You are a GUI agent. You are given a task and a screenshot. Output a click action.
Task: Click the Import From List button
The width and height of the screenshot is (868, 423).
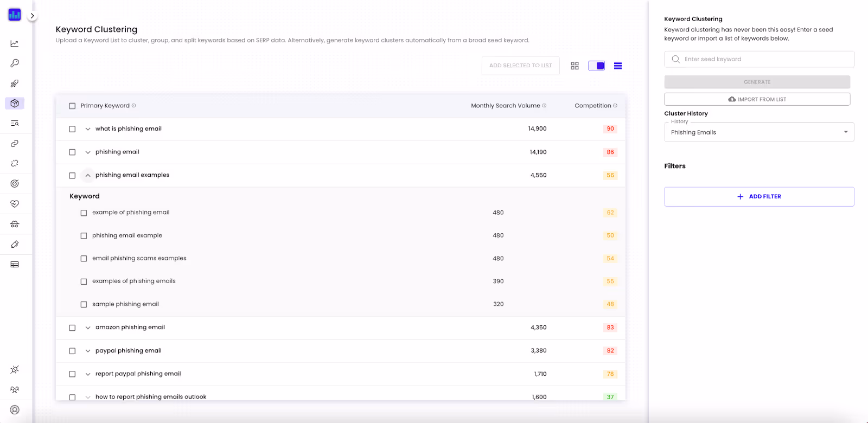point(757,99)
